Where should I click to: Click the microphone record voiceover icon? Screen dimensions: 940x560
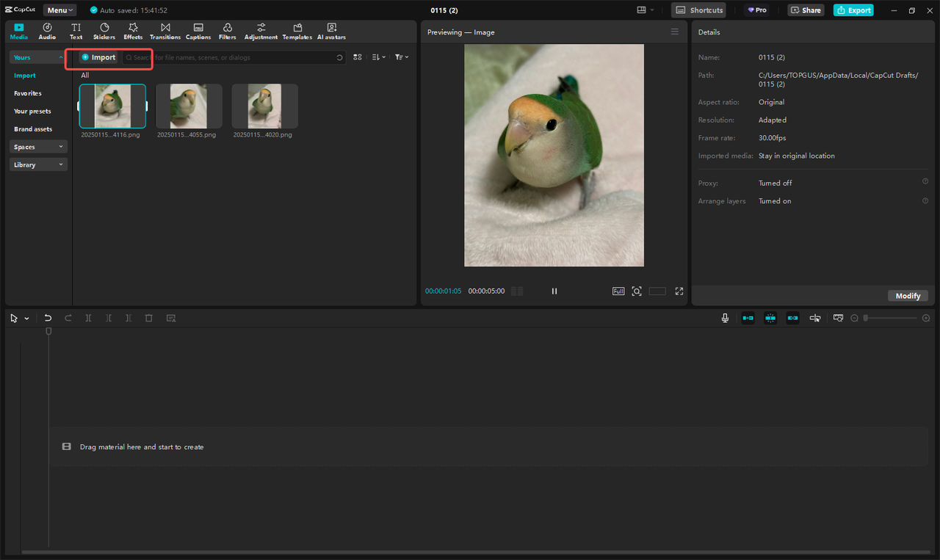coord(725,318)
